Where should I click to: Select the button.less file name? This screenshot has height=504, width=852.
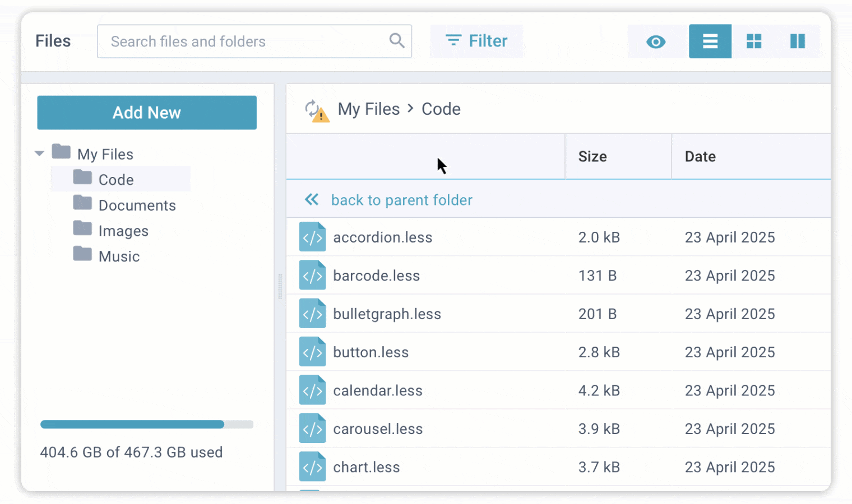[371, 352]
